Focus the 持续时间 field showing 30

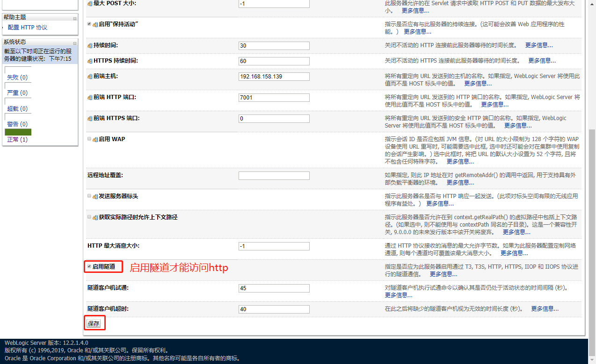(x=274, y=46)
